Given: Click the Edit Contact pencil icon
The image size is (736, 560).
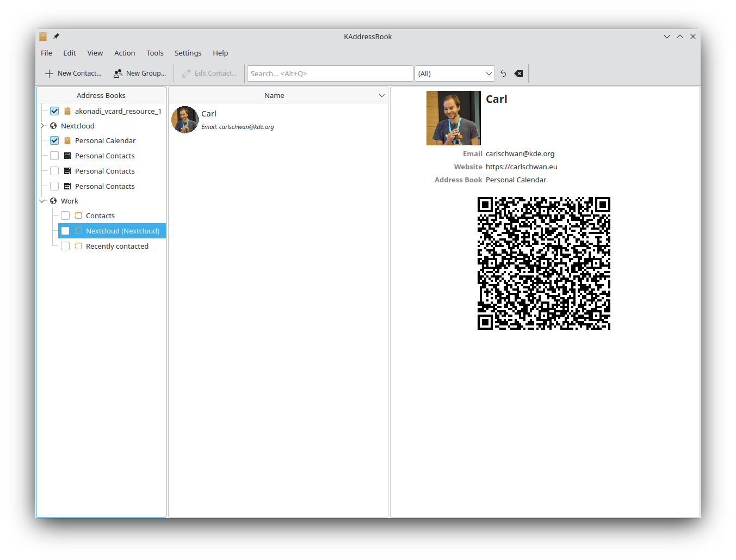Looking at the screenshot, I should [x=187, y=73].
